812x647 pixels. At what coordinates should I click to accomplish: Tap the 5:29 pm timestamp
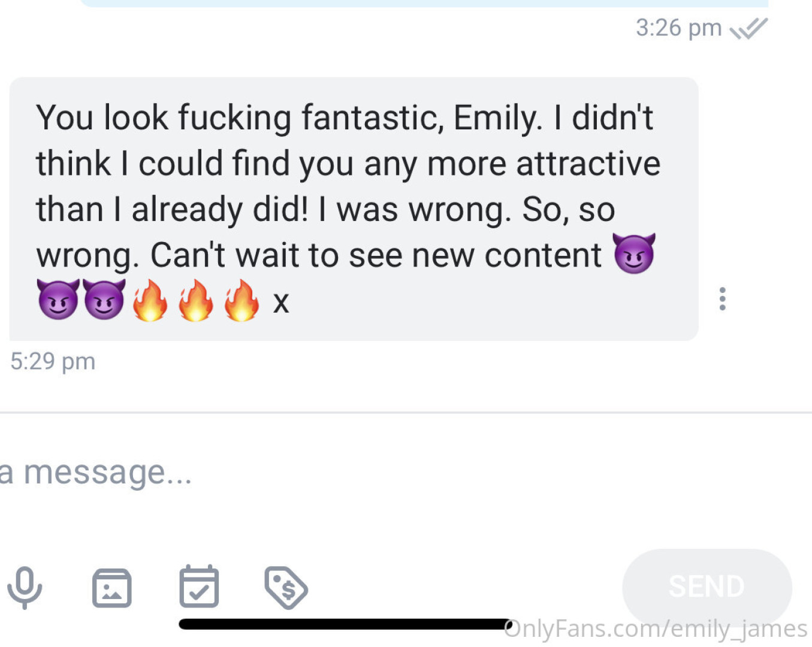tap(53, 361)
